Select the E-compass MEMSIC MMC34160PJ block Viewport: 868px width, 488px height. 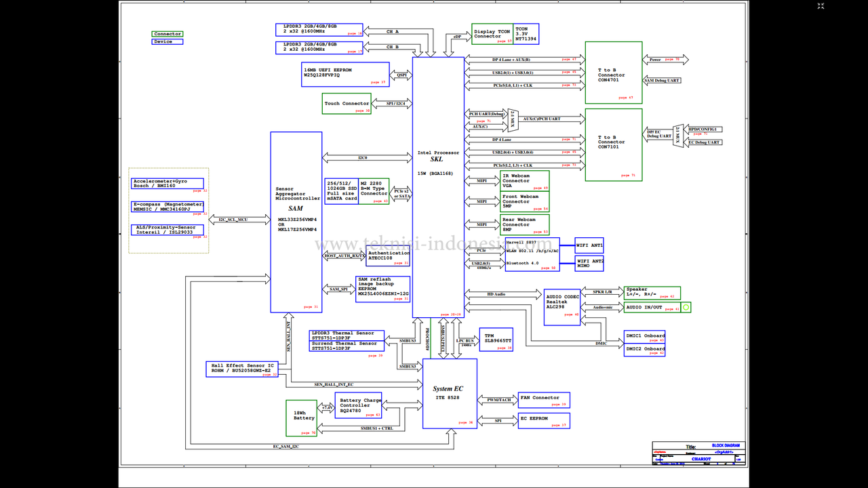(167, 207)
